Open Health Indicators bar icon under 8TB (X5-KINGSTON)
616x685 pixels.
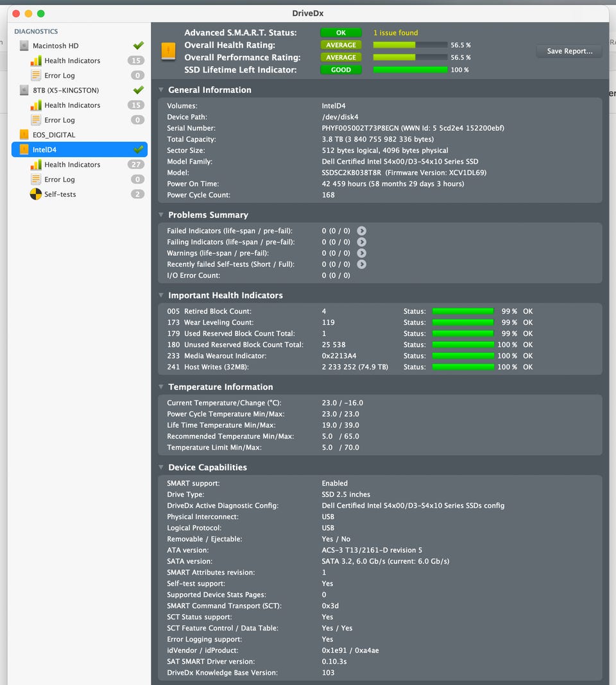click(36, 105)
